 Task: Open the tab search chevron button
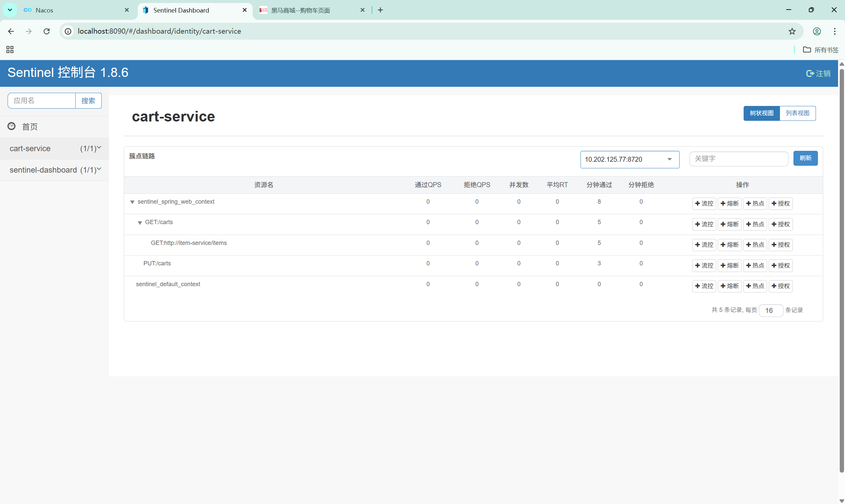tap(10, 10)
